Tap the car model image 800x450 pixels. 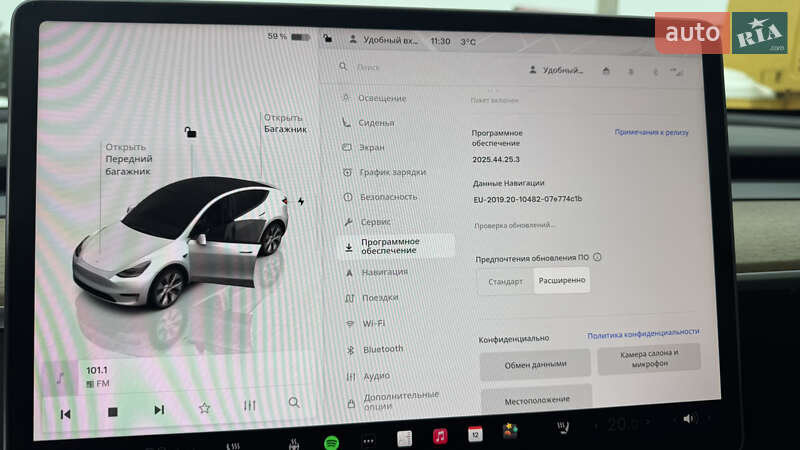181,242
